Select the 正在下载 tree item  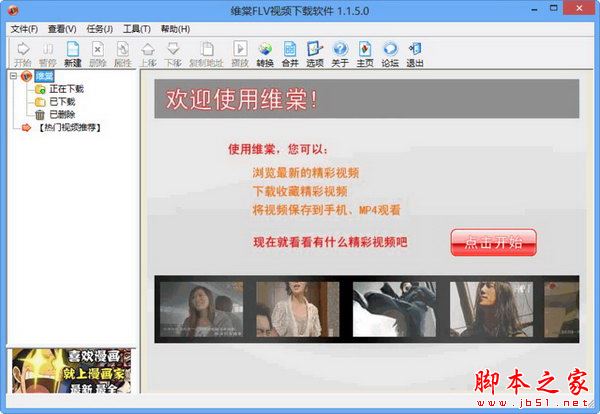[x=66, y=89]
